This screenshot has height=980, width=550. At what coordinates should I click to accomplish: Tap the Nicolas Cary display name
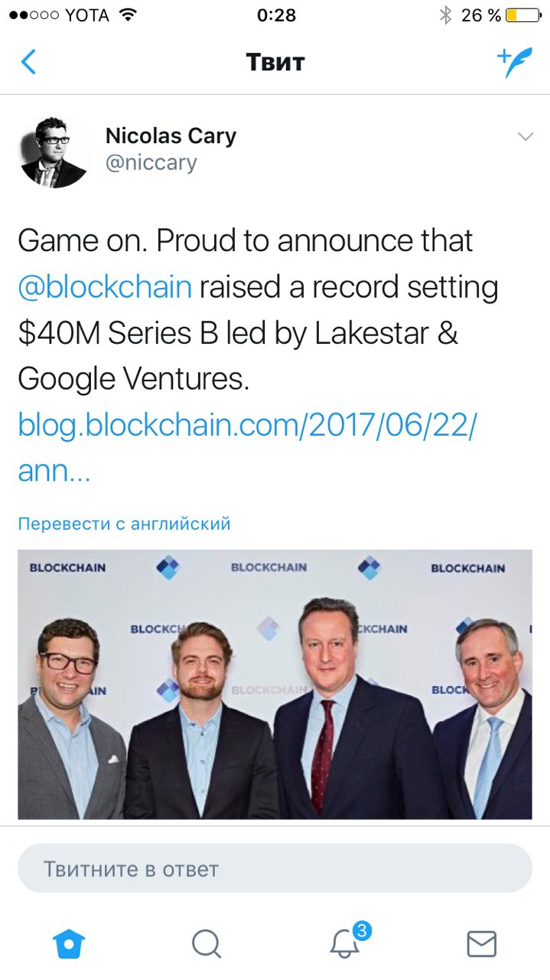171,136
